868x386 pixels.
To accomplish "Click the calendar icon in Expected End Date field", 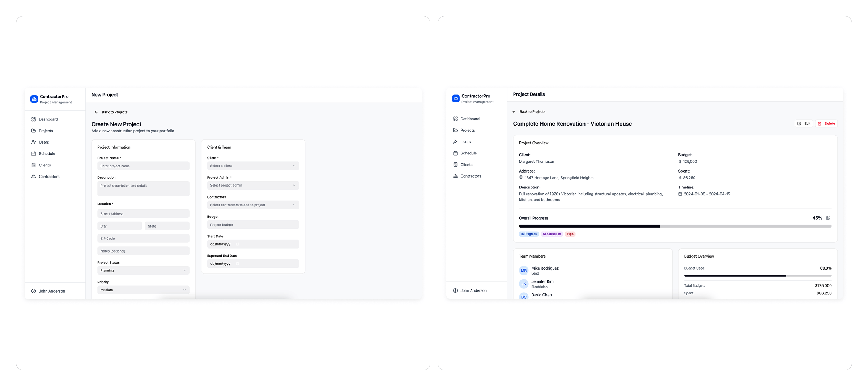I will click(x=238, y=264).
